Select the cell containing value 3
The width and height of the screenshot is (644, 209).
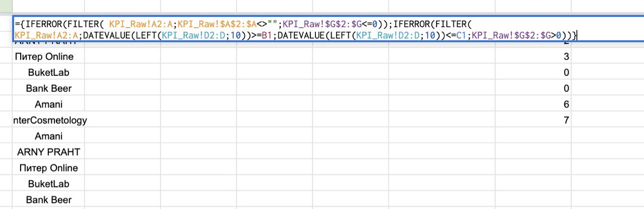point(533,56)
